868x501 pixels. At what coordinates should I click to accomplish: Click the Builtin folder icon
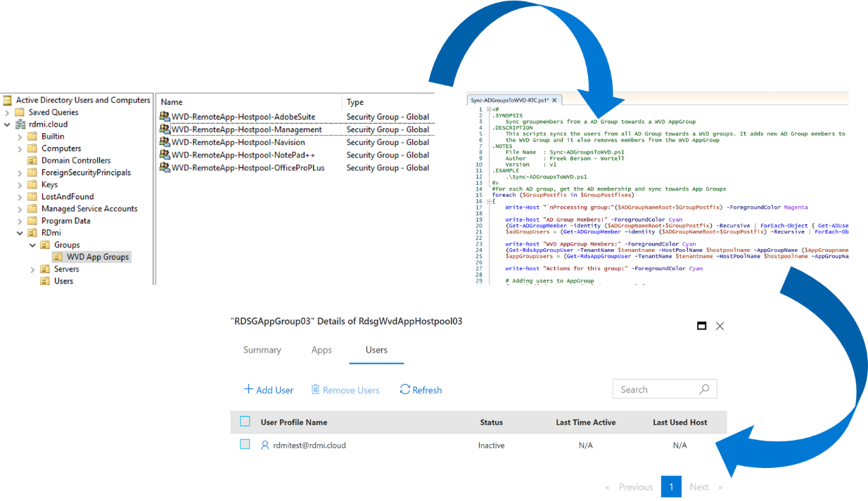(32, 137)
